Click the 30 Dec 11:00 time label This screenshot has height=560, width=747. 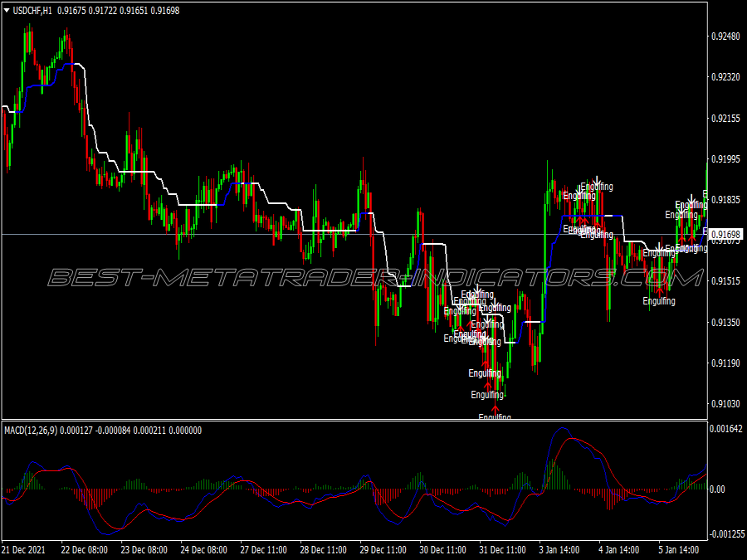[x=443, y=549]
